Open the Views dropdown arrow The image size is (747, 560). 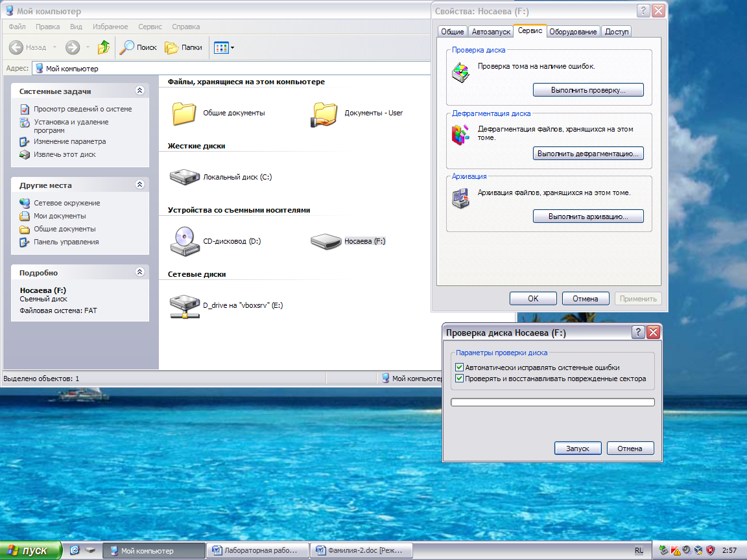(x=233, y=47)
